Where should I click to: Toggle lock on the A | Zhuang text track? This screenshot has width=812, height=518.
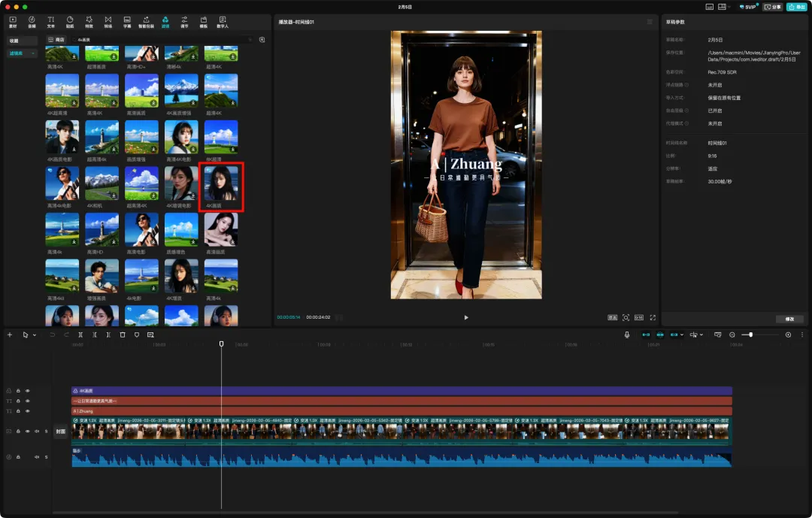coord(18,411)
